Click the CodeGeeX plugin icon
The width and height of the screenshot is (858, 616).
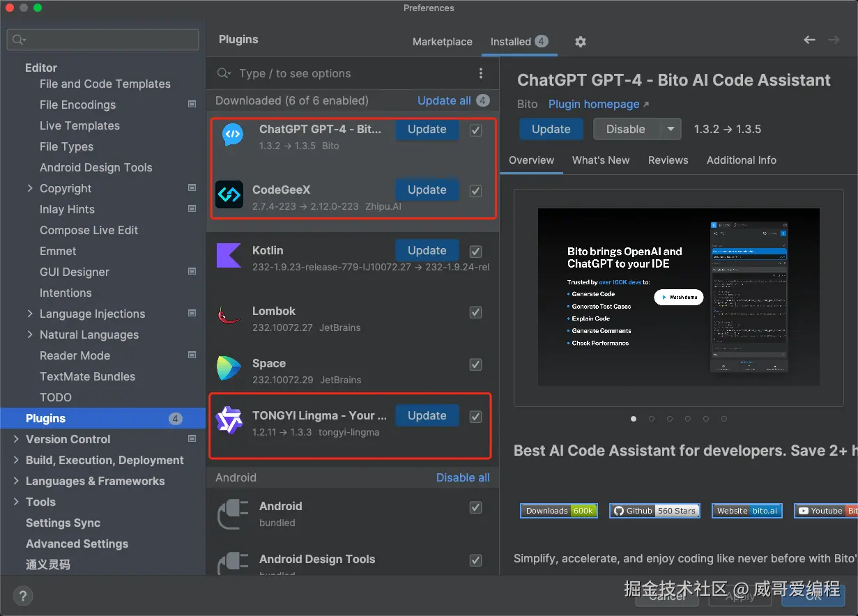(x=229, y=195)
